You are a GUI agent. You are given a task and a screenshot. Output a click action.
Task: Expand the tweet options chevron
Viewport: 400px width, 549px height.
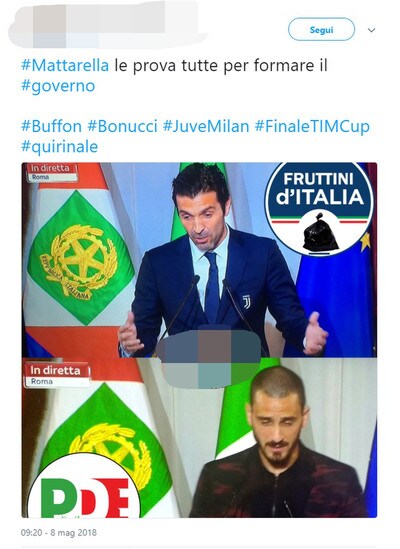371,30
